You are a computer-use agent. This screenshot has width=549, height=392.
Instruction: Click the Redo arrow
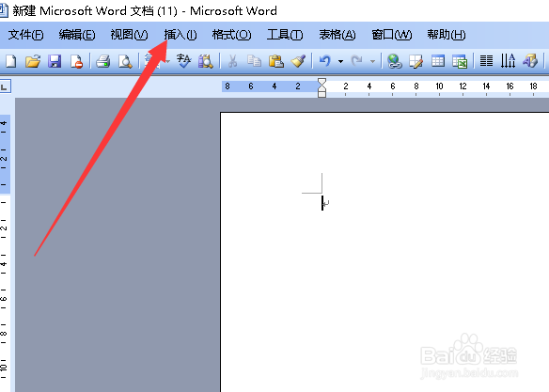point(357,61)
